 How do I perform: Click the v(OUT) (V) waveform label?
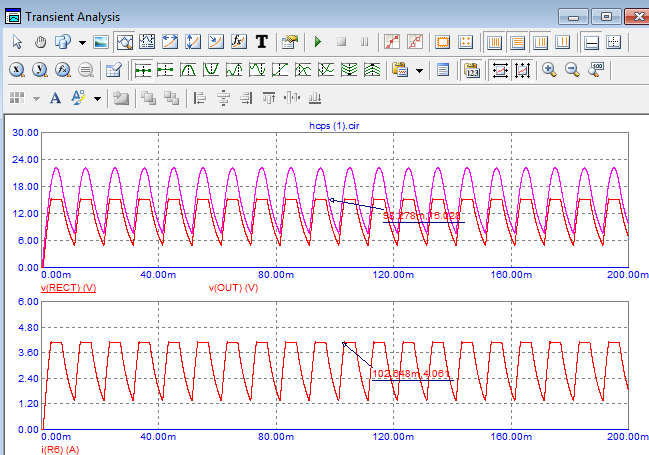tap(233, 288)
